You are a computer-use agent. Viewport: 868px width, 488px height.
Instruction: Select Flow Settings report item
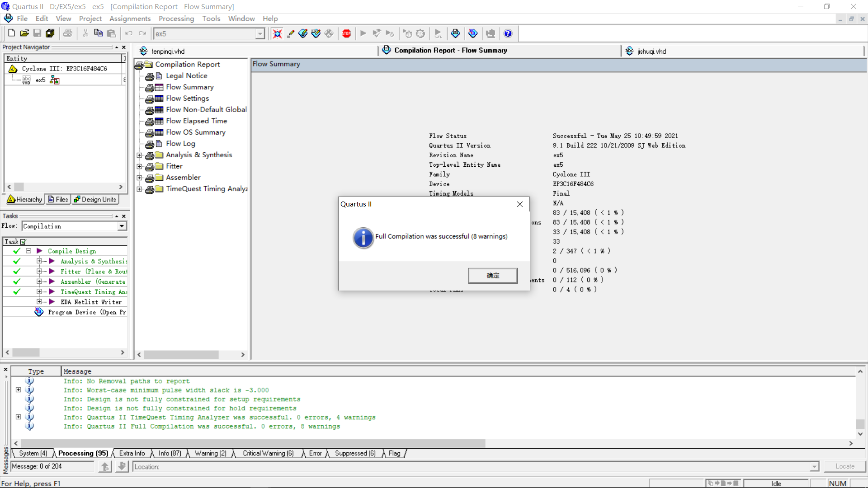tap(187, 99)
